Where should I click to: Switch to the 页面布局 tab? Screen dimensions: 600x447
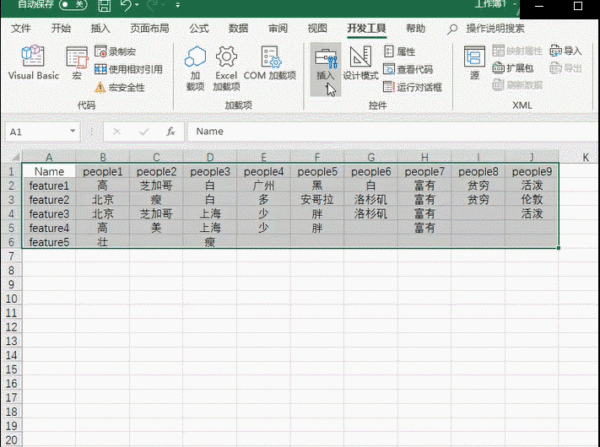point(150,28)
